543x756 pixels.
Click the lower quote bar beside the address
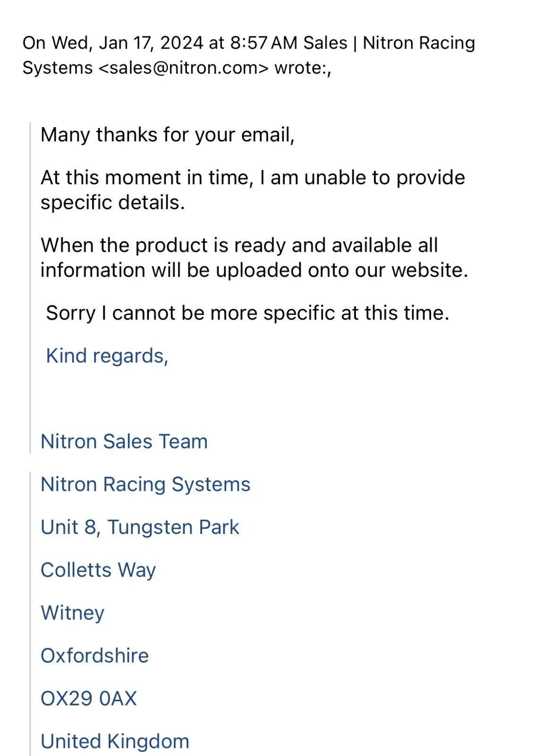[31, 614]
